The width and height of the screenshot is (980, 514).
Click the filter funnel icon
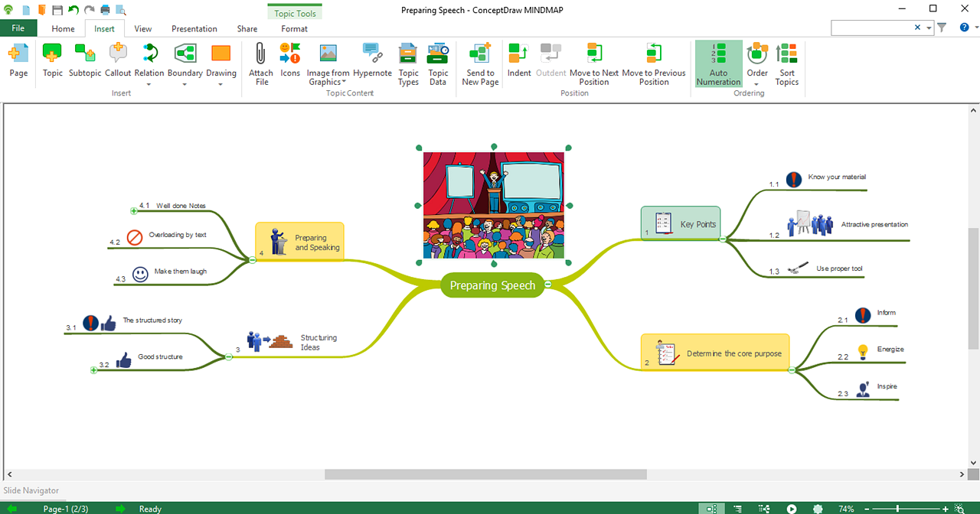click(x=942, y=28)
